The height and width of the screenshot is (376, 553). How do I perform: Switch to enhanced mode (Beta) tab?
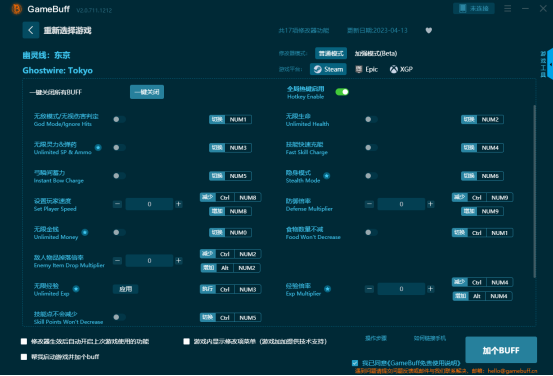pyautogui.click(x=376, y=53)
